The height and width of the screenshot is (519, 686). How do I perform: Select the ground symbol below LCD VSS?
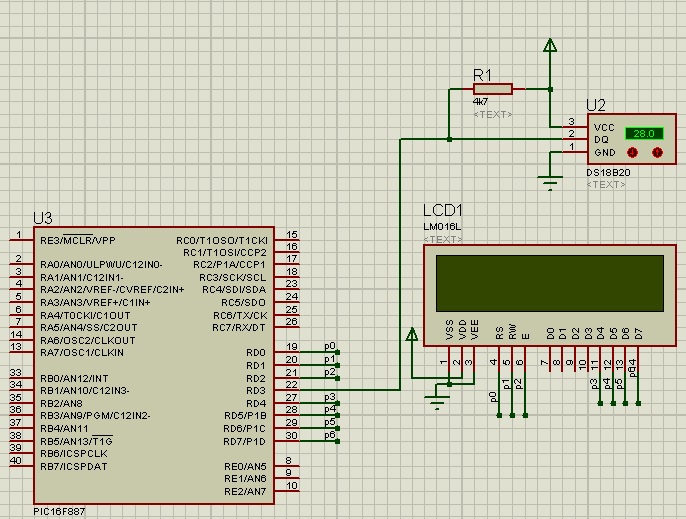pyautogui.click(x=437, y=403)
